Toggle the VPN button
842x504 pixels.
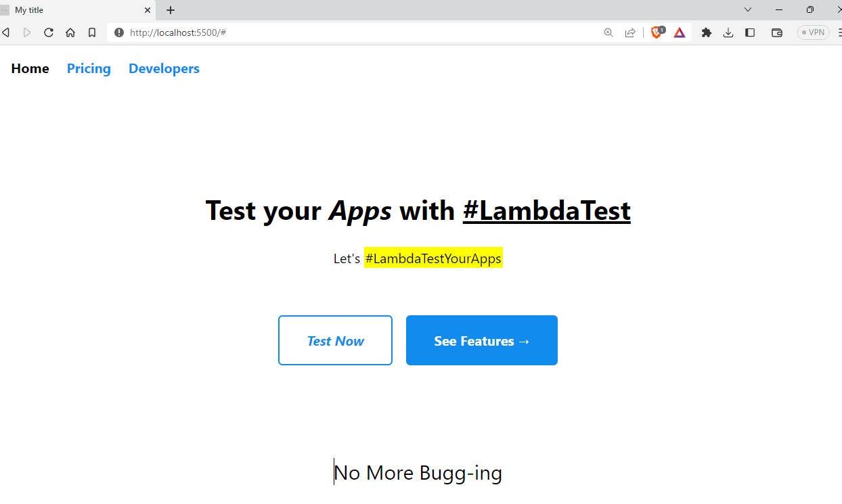tap(813, 32)
